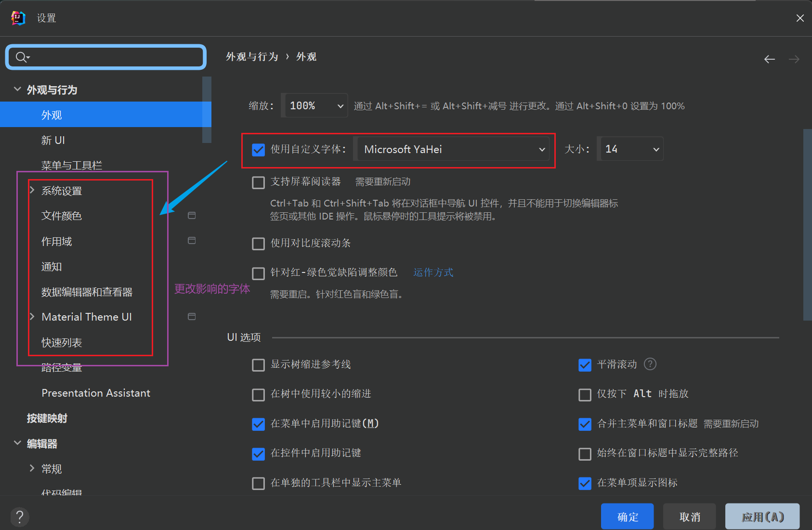This screenshot has height=530, width=812.
Task: Enable 显示树缩进参考线 checkbox
Action: tap(259, 365)
